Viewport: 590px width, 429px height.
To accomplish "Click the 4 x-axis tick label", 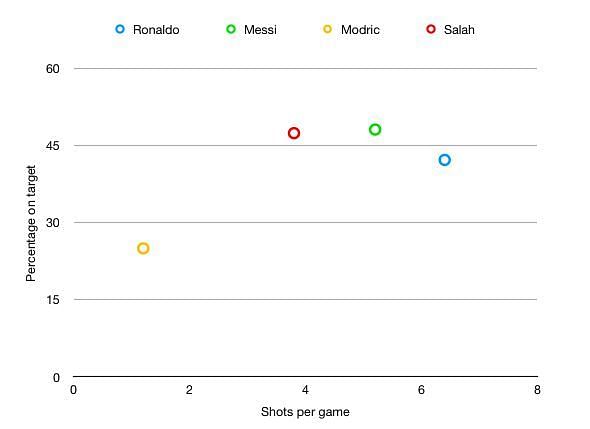I will (305, 390).
